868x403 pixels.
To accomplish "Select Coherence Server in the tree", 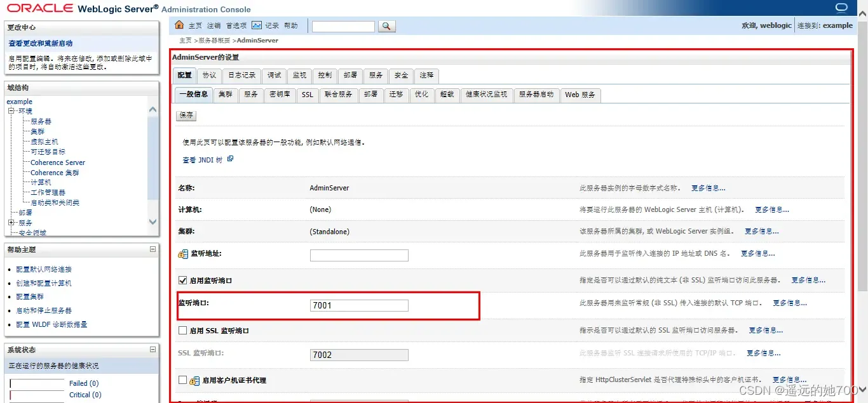I will coord(58,162).
